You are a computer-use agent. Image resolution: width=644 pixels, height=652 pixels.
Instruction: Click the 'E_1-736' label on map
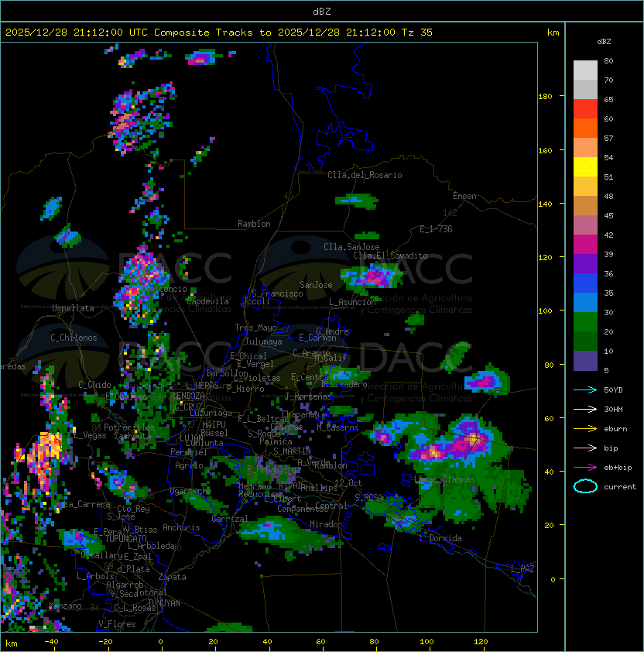coord(436,229)
